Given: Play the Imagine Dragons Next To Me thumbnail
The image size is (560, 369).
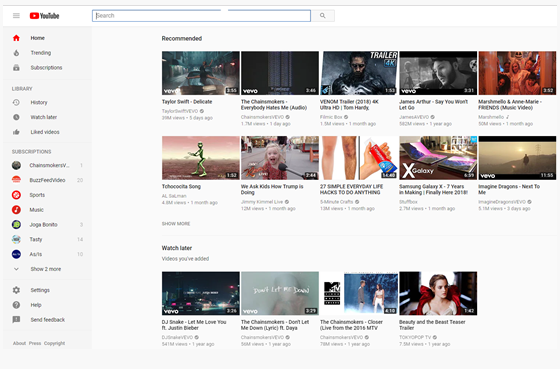Looking at the screenshot, I should pyautogui.click(x=517, y=158).
